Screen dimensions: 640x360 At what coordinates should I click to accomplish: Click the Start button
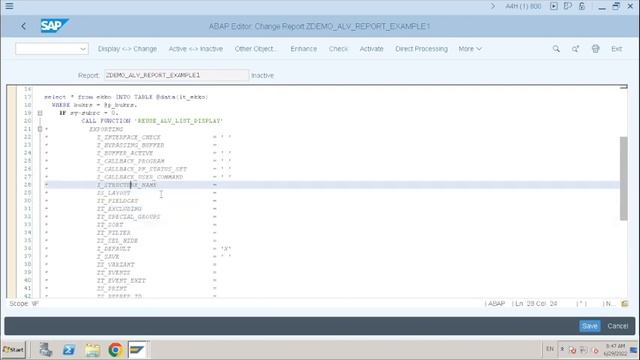[13, 350]
